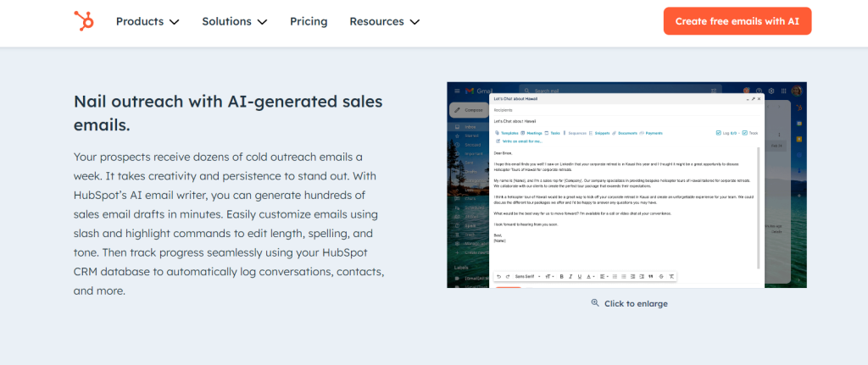Screen dimensions: 868x365
Task: Click the Click to enlarge link
Action: coord(636,304)
